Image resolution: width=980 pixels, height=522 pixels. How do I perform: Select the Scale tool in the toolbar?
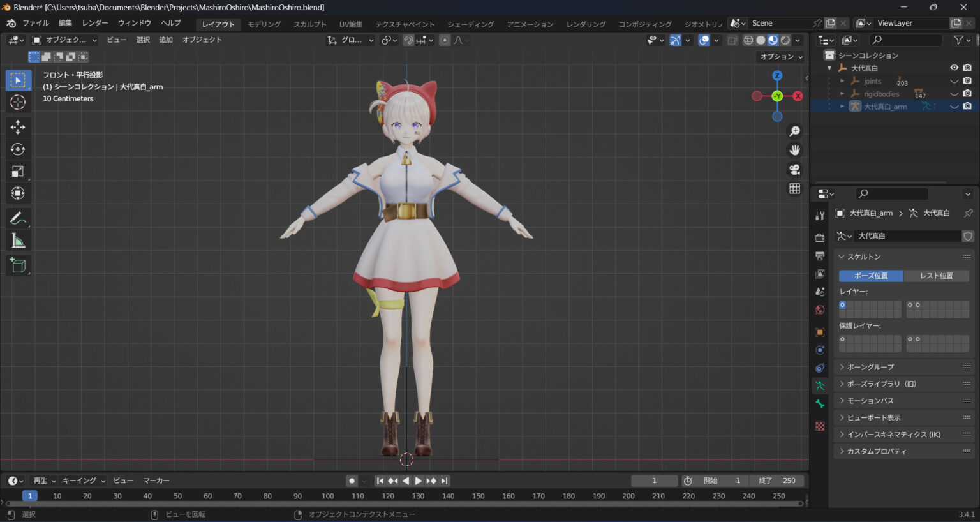17,171
